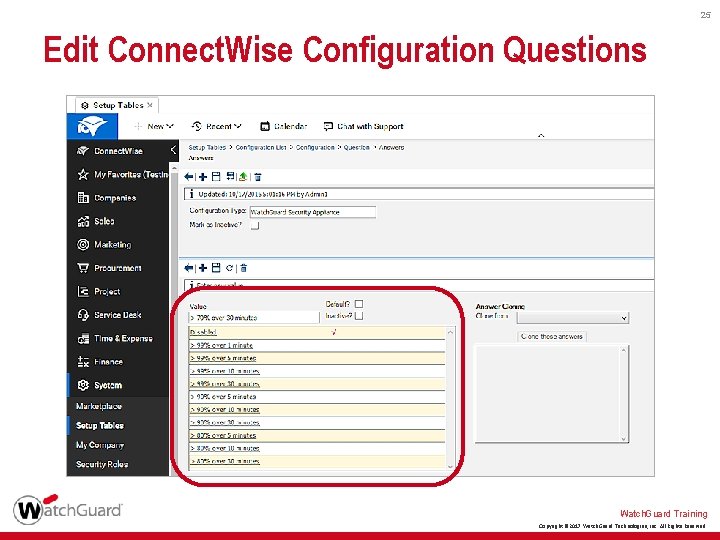The width and height of the screenshot is (720, 540).
Task: Click back arrow beside the upload toolbar
Action: click(x=188, y=176)
